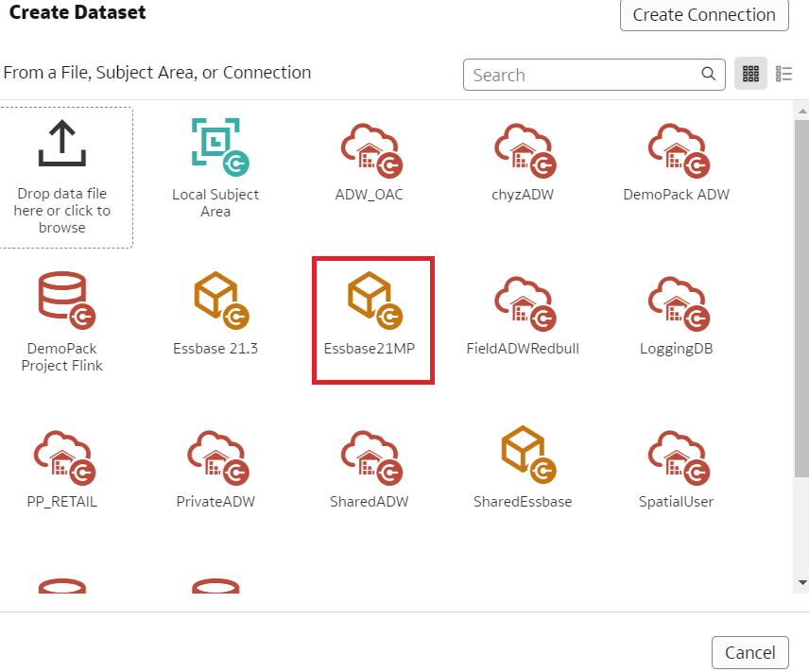The image size is (809, 672).
Task: Open the LoggingDB connection
Action: pos(676,316)
